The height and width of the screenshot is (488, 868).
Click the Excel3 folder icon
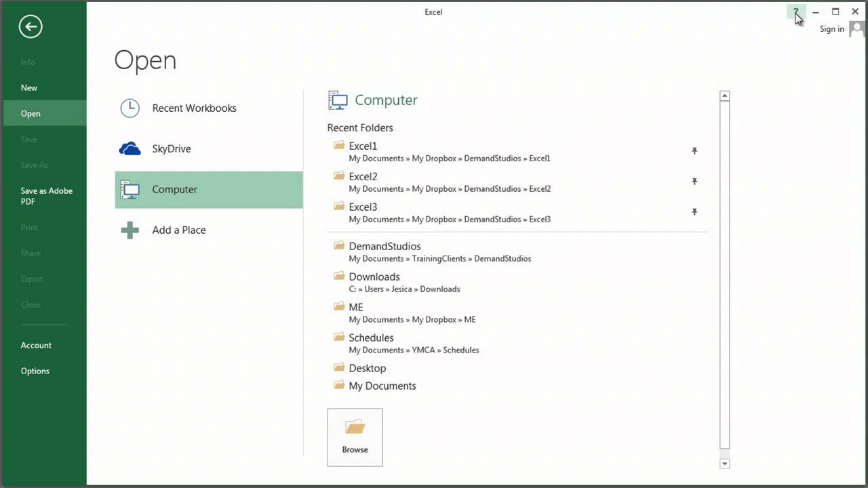click(x=339, y=206)
